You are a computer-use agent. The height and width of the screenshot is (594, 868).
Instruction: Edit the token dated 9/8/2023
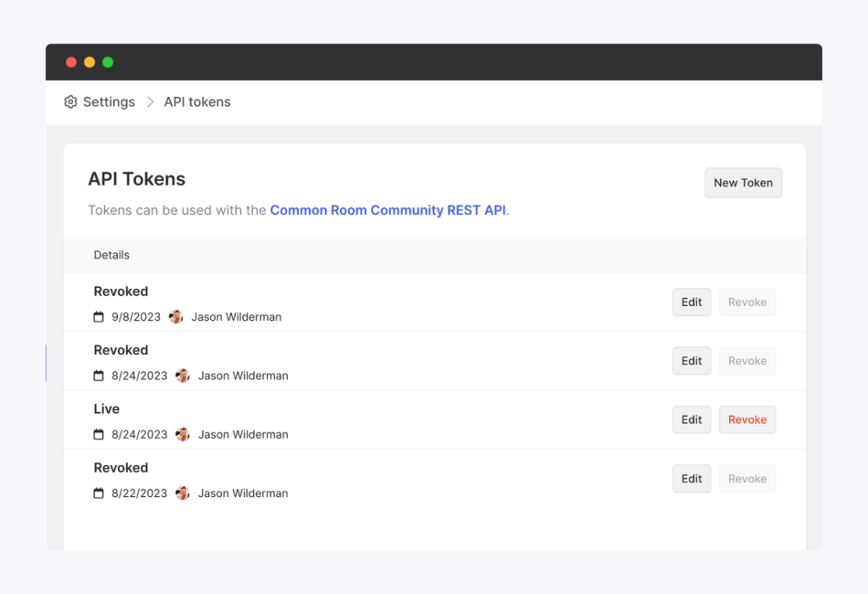coord(692,302)
